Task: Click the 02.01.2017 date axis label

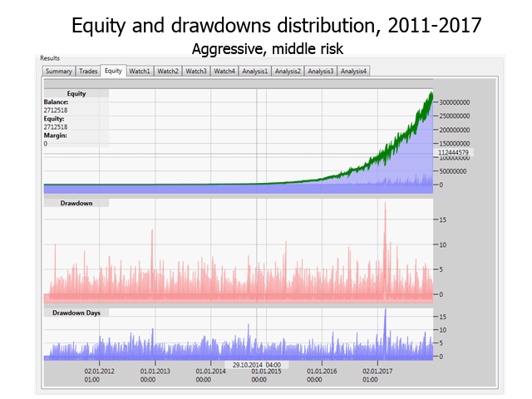Action: pos(377,375)
